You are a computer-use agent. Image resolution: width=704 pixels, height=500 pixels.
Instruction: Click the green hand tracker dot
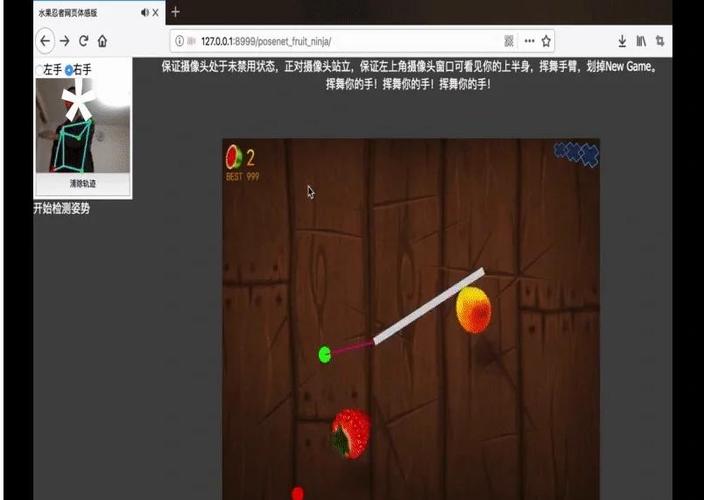[x=325, y=355]
